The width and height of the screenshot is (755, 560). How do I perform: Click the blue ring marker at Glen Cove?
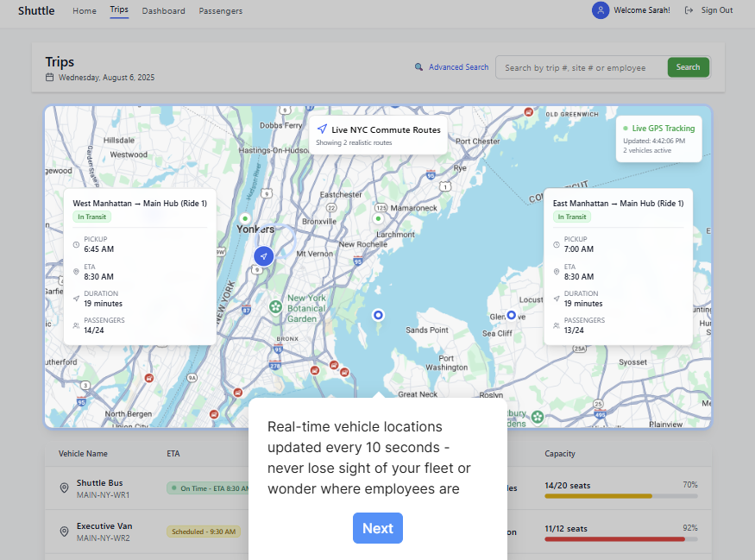point(512,315)
